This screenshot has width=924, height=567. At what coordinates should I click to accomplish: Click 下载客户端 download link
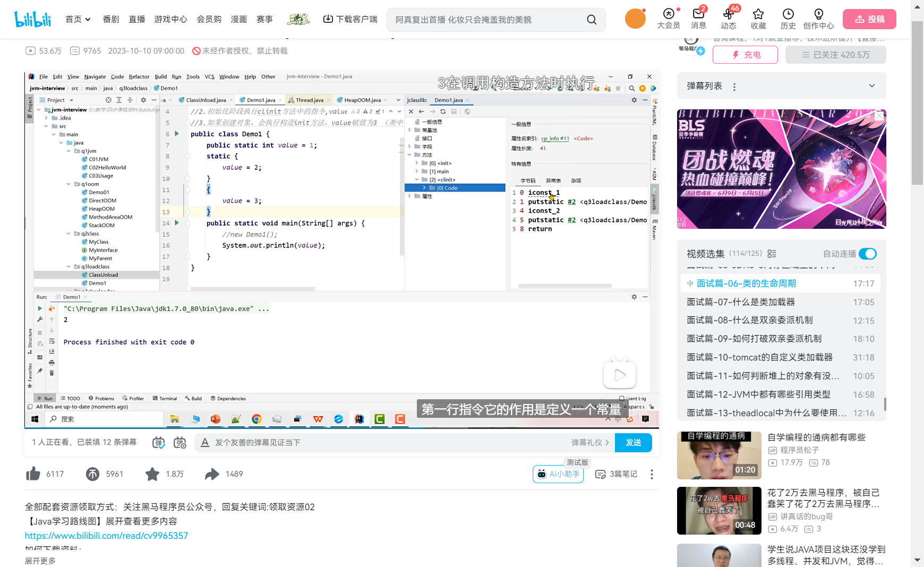350,19
